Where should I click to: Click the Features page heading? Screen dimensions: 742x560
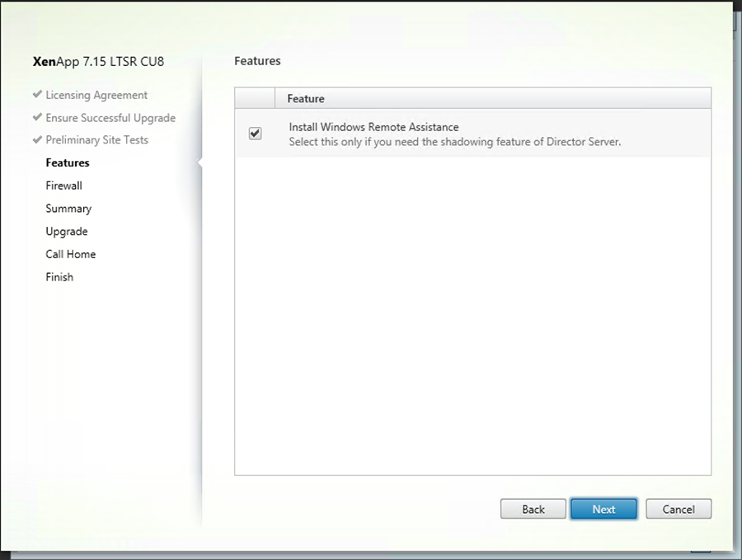(257, 61)
